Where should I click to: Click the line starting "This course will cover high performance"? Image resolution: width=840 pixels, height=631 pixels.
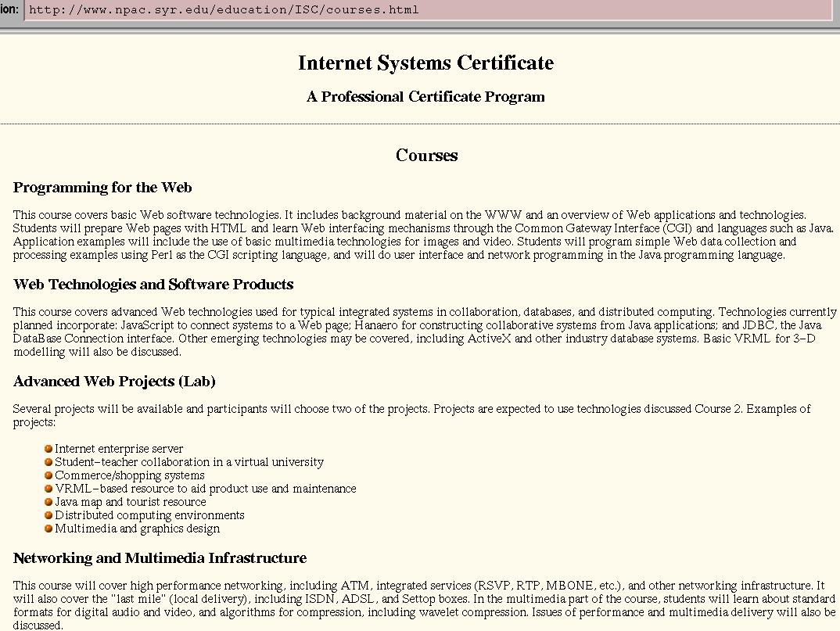(x=419, y=586)
